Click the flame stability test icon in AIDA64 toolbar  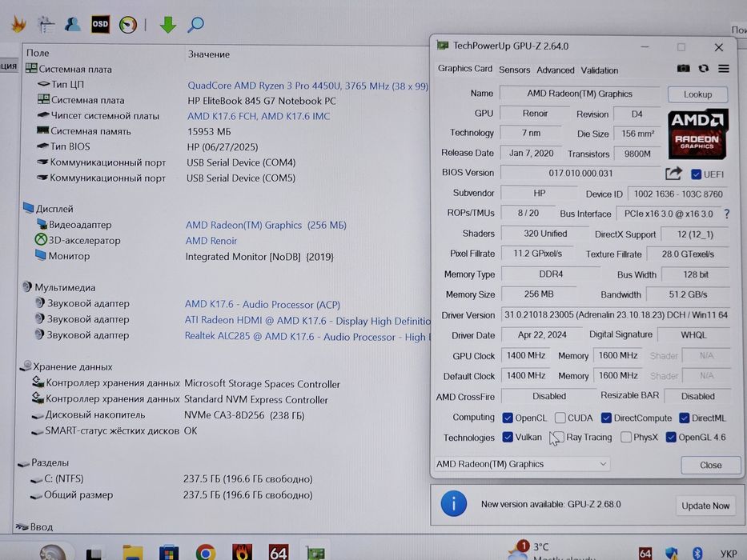pos(18,24)
